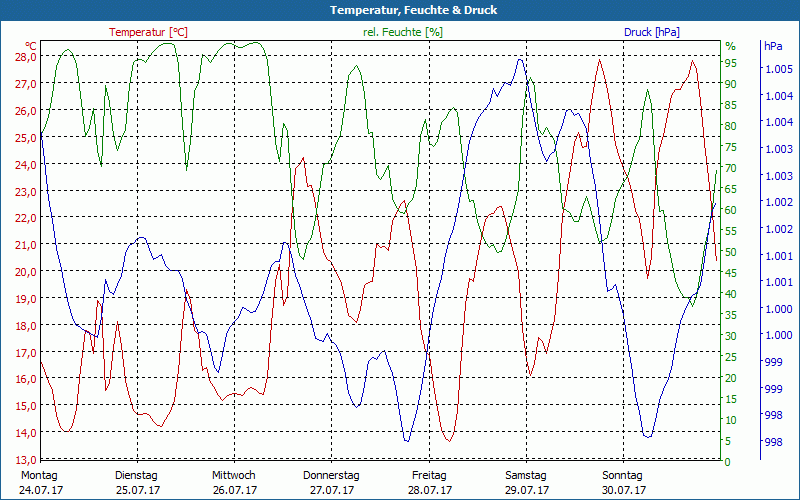Image resolution: width=800 pixels, height=500 pixels.
Task: Click the green '70' humidity axis label
Action: (731, 168)
